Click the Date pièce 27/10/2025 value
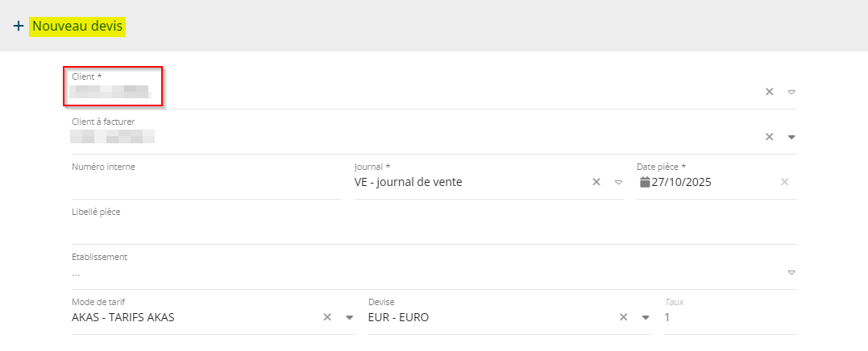The width and height of the screenshot is (868, 351). tap(682, 182)
